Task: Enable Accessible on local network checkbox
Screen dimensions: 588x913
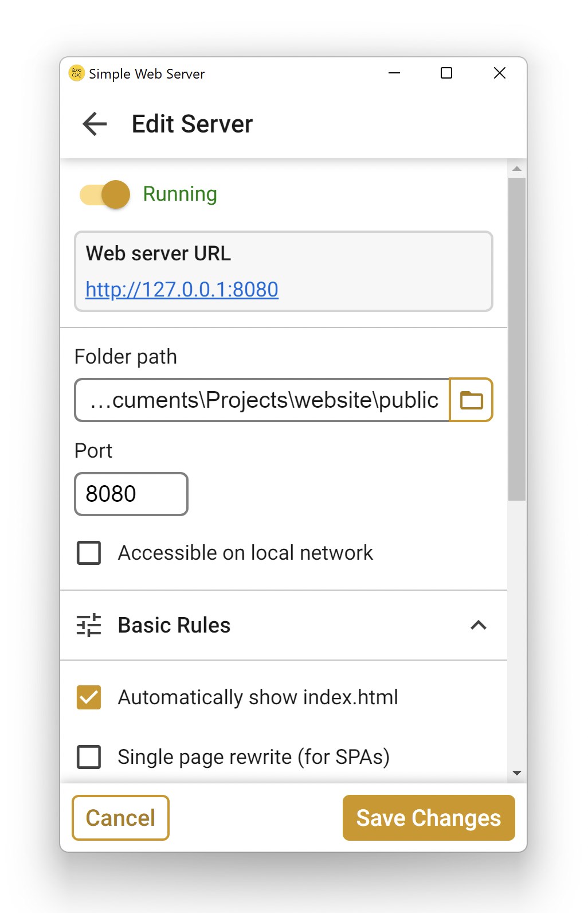Action: (x=89, y=553)
